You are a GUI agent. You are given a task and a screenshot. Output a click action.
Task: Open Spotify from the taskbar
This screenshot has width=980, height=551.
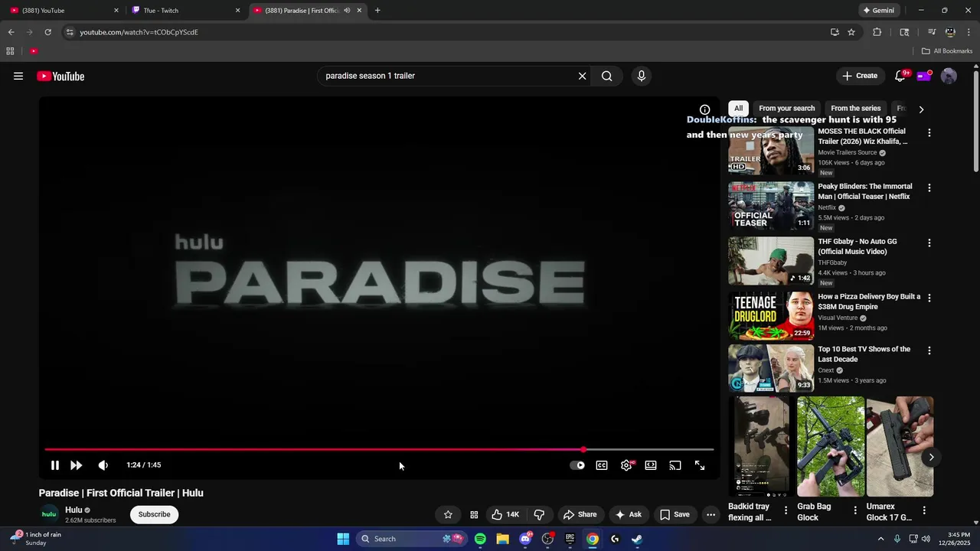tap(480, 539)
